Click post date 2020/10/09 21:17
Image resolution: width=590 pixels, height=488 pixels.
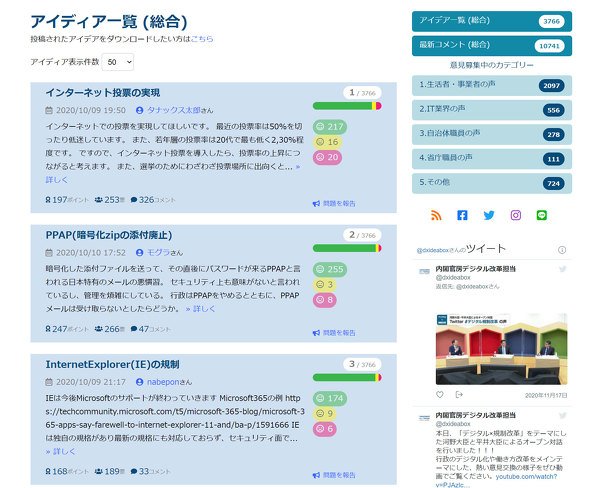point(91,382)
